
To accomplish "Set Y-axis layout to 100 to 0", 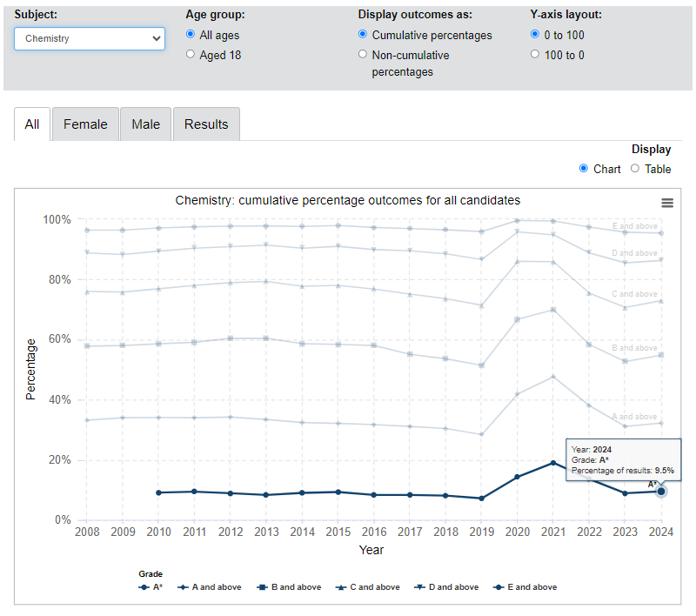I will coord(536,55).
